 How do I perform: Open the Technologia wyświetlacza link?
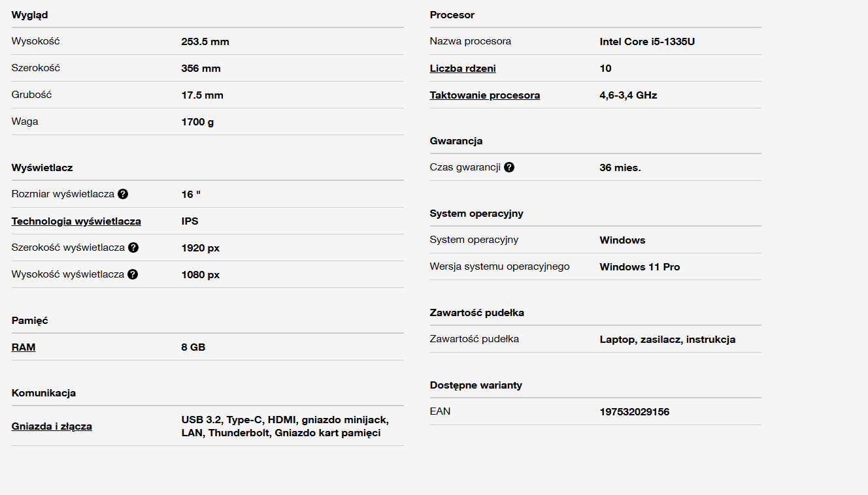click(76, 221)
